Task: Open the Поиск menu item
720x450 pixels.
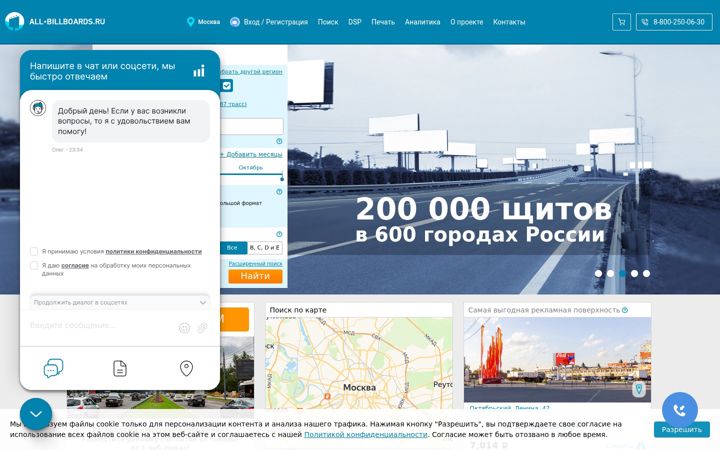Action: coord(328,22)
